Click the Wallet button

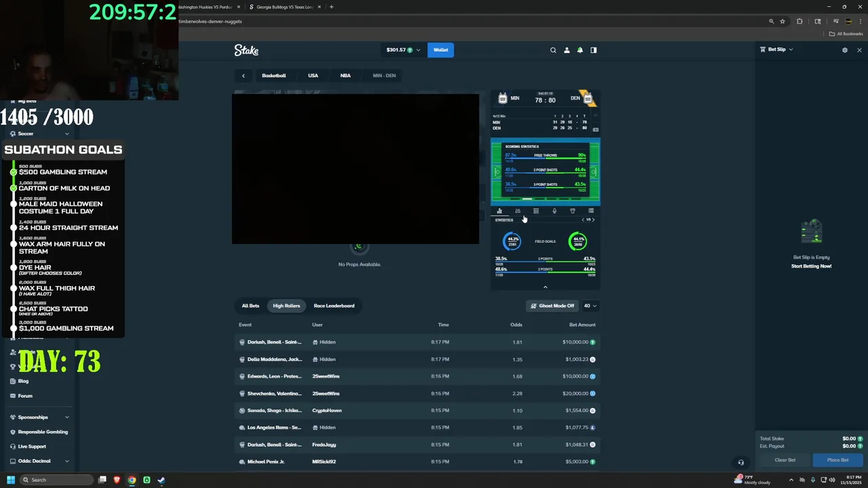(x=441, y=50)
